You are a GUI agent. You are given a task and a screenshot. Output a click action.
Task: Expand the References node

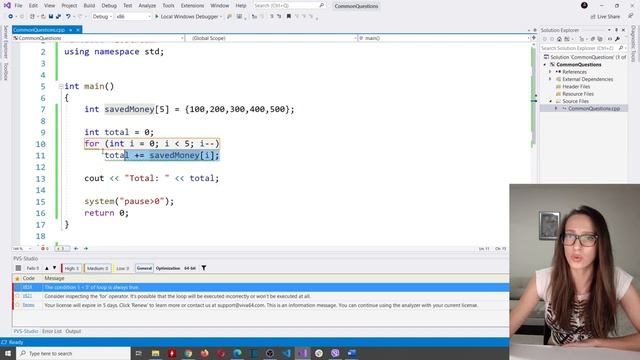point(550,72)
